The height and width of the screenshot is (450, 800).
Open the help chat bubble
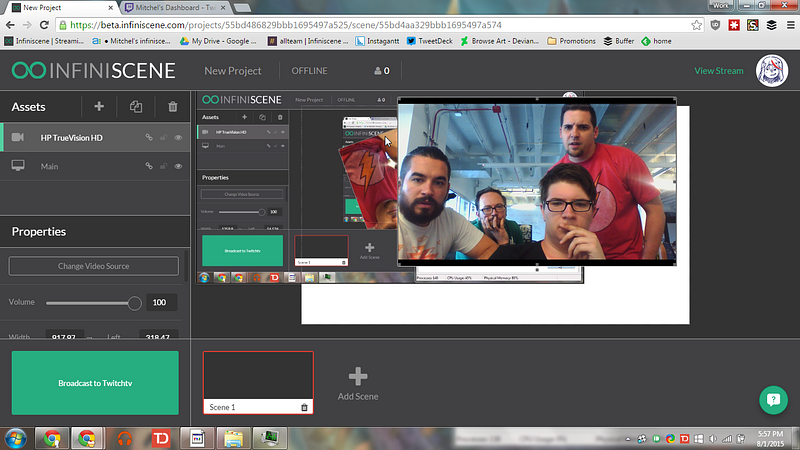(773, 399)
